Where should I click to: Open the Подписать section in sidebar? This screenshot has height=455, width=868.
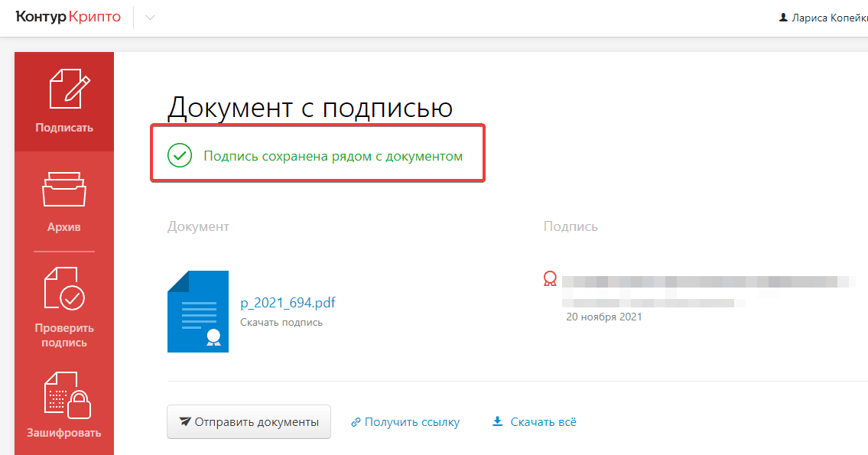click(64, 102)
